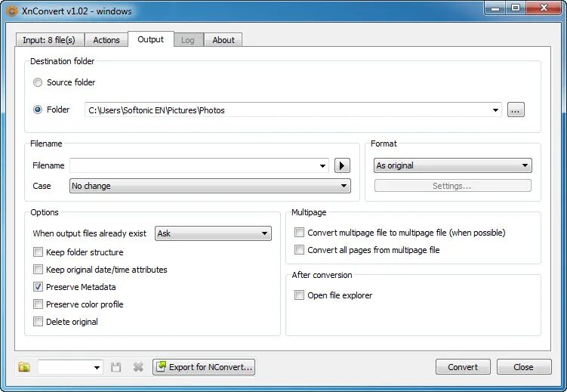The image size is (567, 392).
Task: Enable Open file explorer after conversion
Action: [299, 295]
